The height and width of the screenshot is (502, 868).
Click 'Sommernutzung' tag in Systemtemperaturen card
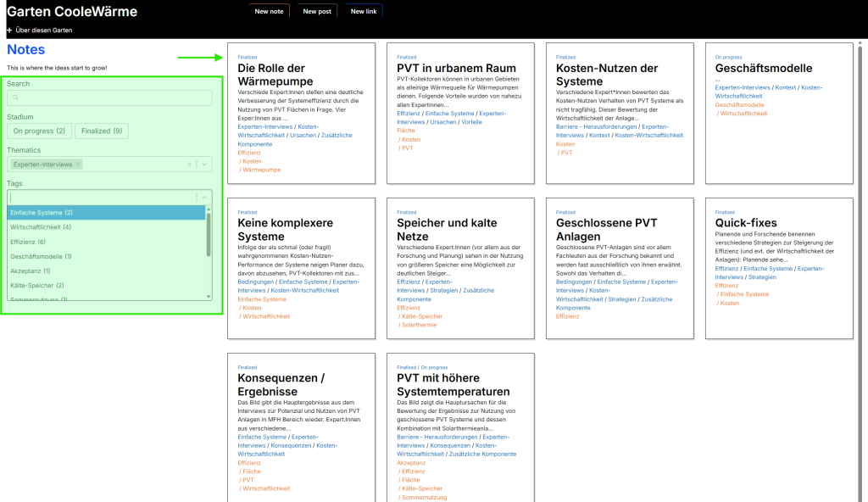[x=424, y=498]
